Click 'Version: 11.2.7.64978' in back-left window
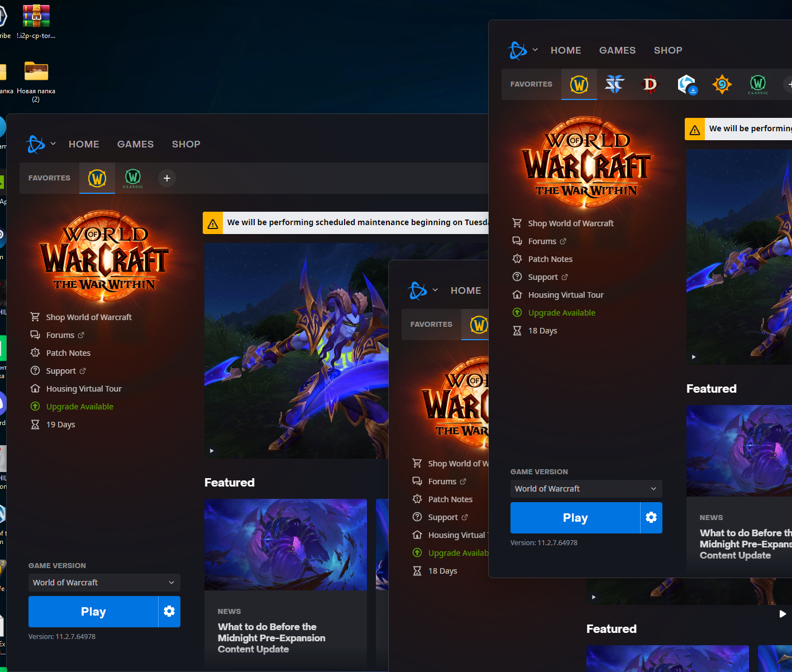The height and width of the screenshot is (672, 792). tap(62, 637)
